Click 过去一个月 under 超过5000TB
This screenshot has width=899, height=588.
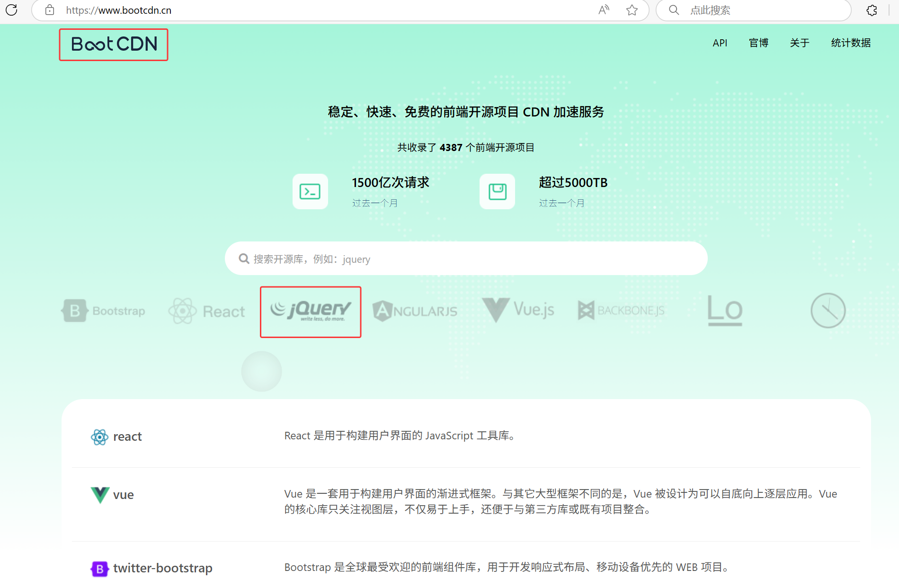(561, 203)
